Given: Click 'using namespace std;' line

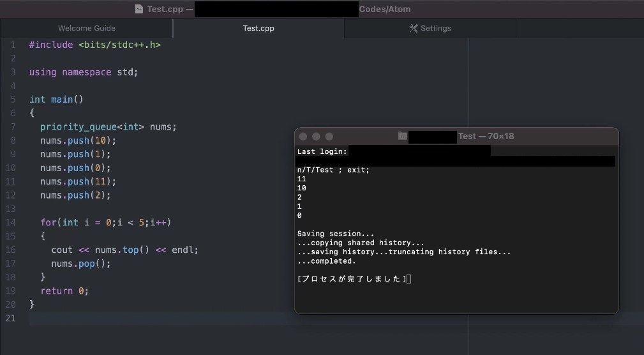Looking at the screenshot, I should (x=84, y=72).
